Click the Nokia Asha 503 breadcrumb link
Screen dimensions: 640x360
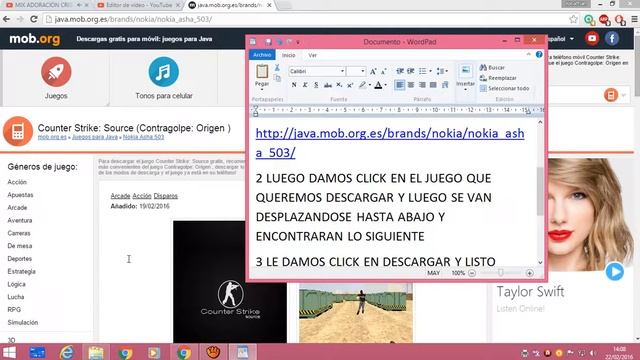[x=143, y=137]
